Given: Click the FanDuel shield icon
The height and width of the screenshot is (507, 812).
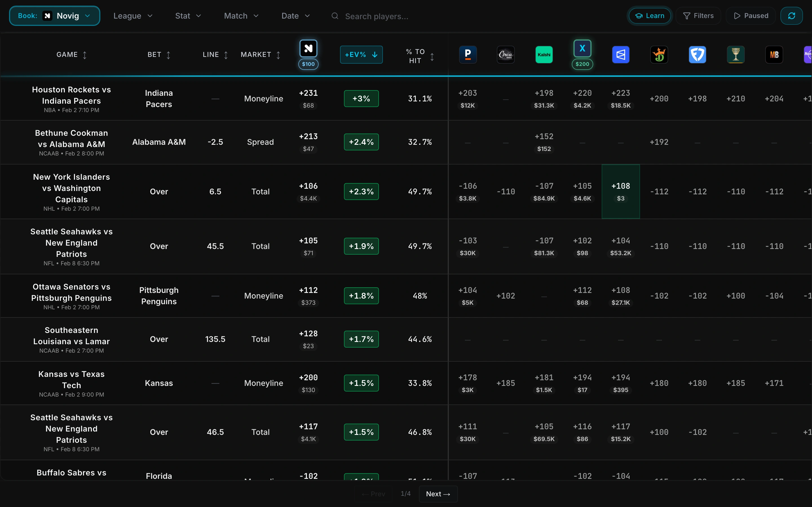Looking at the screenshot, I should point(698,54).
